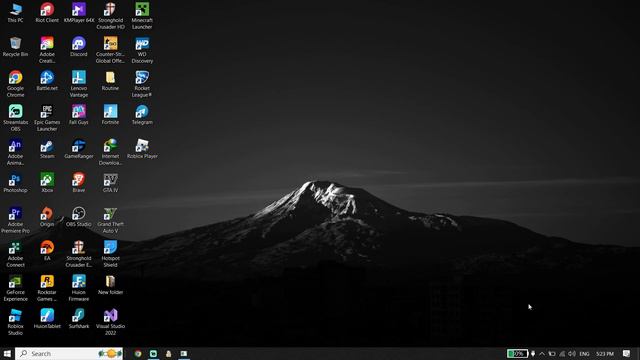Open Adobe Connect shortcut

pos(16,254)
